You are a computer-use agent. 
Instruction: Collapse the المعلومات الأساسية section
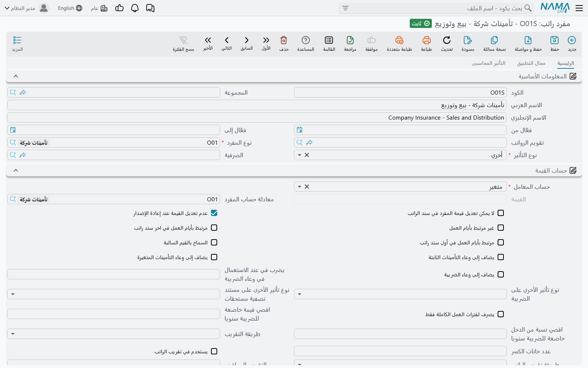(x=16, y=76)
